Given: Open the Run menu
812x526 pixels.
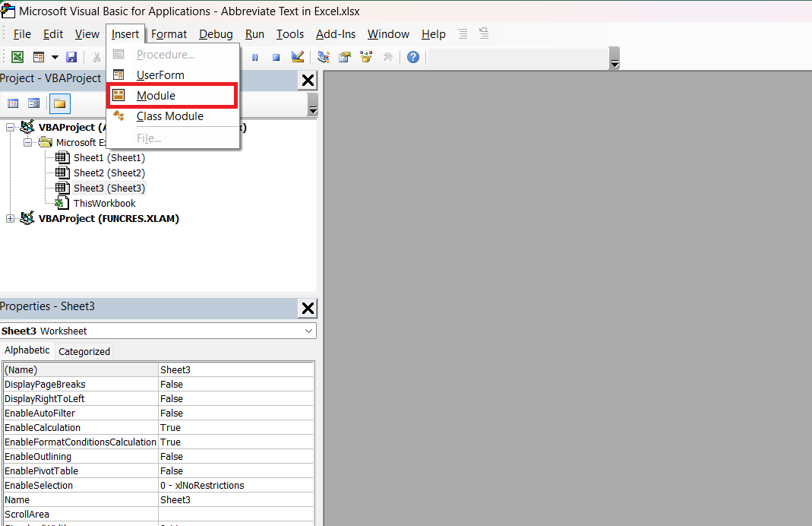Looking at the screenshot, I should [254, 34].
